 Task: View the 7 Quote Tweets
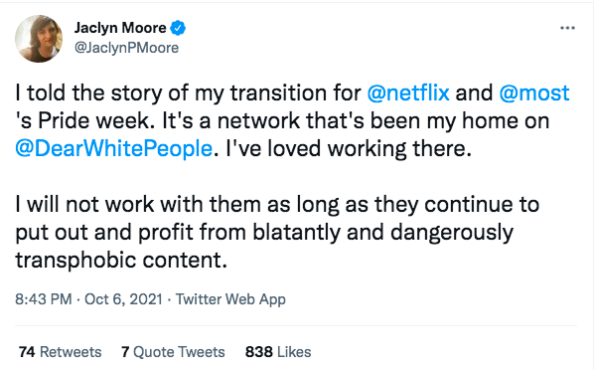[173, 352]
